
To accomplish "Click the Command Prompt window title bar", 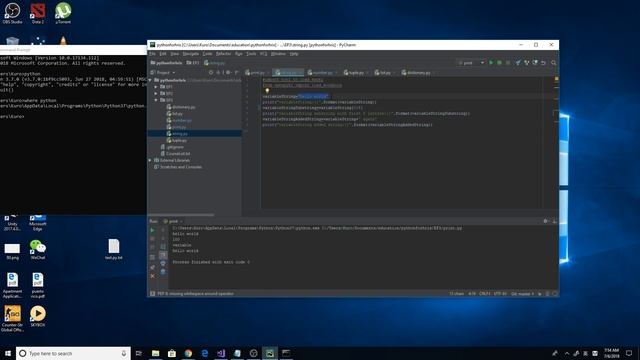I will [73, 50].
